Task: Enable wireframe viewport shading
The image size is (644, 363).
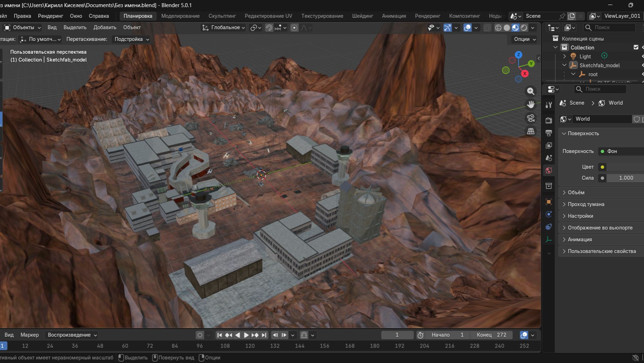Action: [498, 28]
